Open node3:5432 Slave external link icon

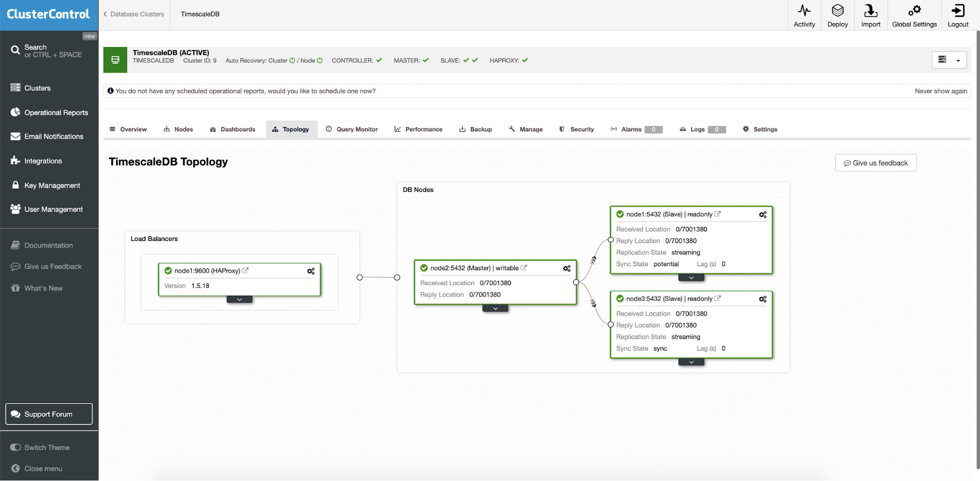point(718,298)
